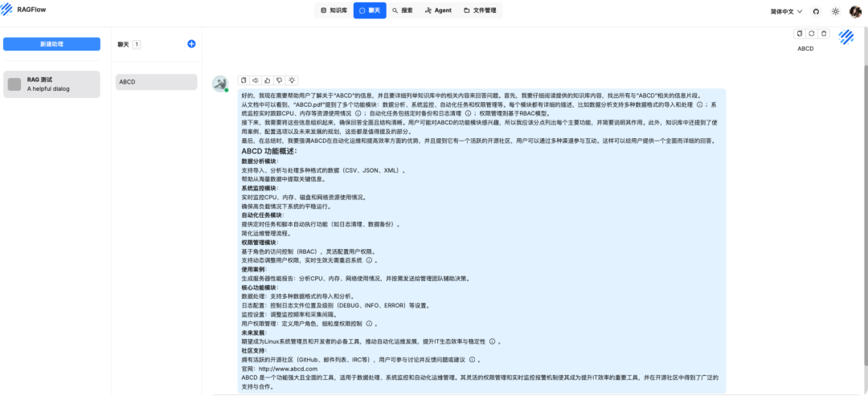Give the answer a thumbs down
Viewport: 868px width, 396px height.
[x=280, y=80]
